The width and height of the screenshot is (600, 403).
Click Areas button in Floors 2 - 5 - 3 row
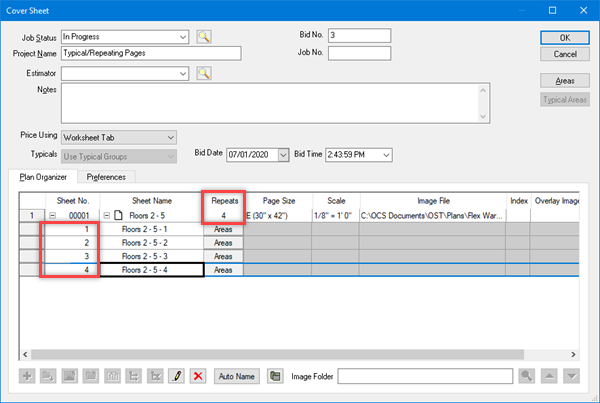[223, 256]
